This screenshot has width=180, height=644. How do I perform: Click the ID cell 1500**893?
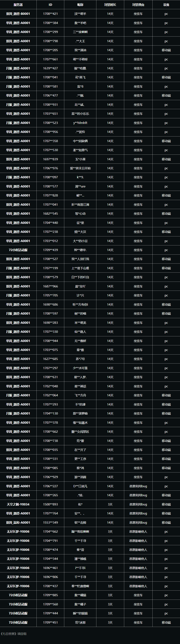[50, 504]
